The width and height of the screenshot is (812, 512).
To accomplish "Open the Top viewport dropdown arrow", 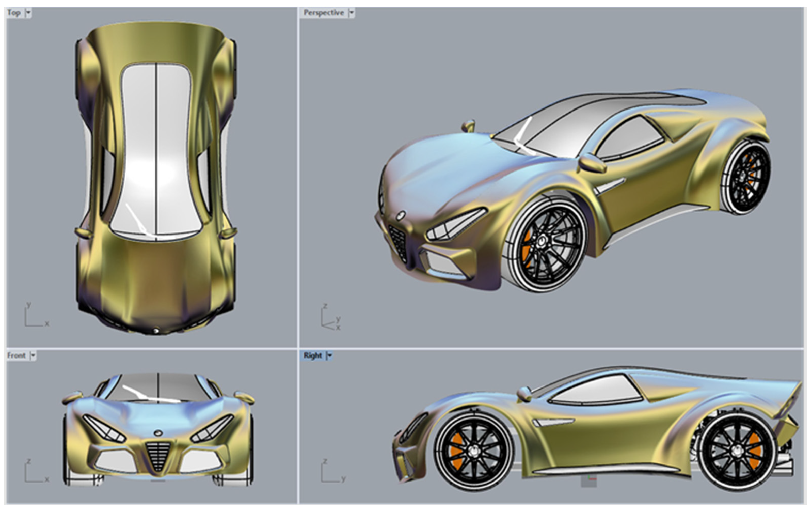I will click(x=28, y=13).
